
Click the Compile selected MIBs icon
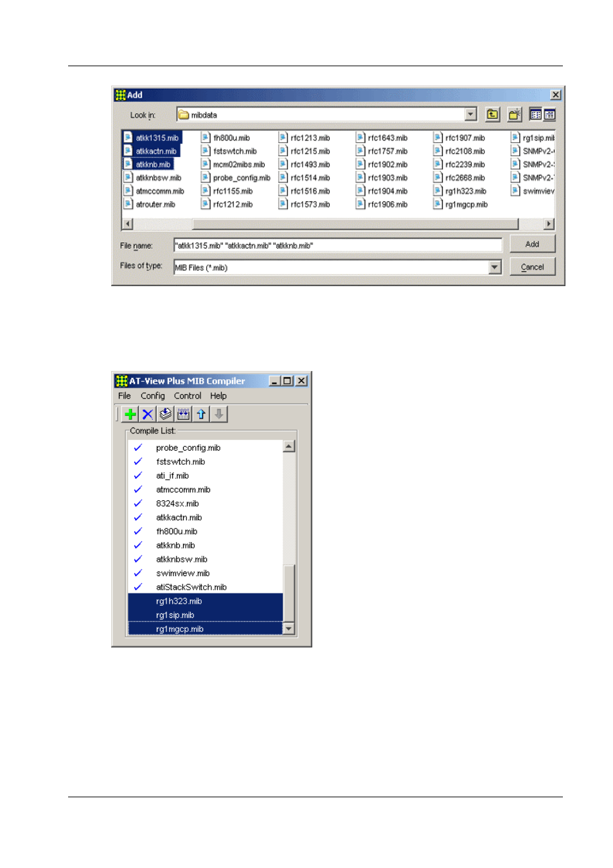click(x=166, y=414)
